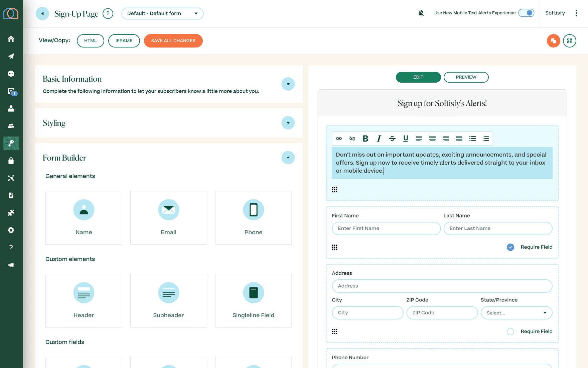Click the megaphone icon at sidebar bottom

(x=11, y=265)
